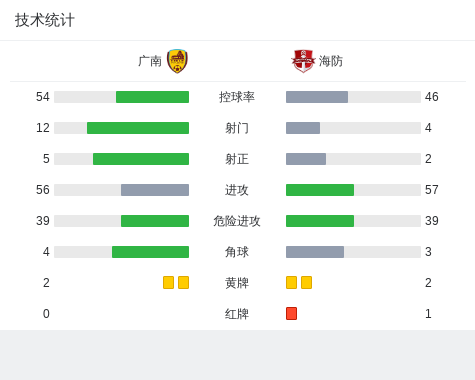Click the 海防 team shield logo
This screenshot has height=380, width=475.
pyautogui.click(x=303, y=61)
